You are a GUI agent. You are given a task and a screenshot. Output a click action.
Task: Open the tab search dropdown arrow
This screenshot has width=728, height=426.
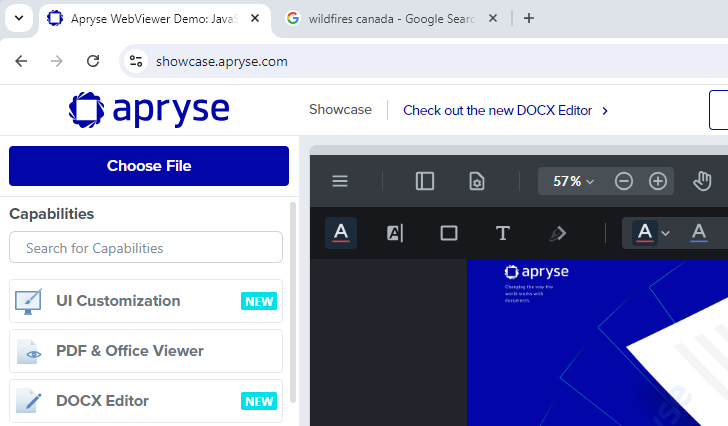point(19,18)
